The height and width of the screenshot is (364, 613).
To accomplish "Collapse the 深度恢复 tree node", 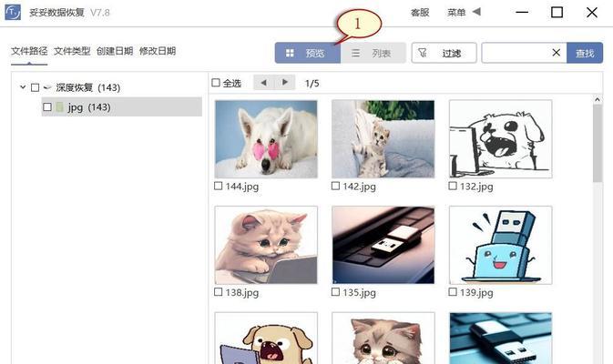I will (x=23, y=87).
